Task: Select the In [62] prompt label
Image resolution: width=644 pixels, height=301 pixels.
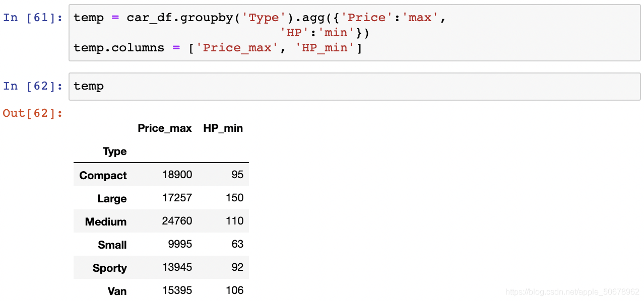Action: tap(33, 86)
